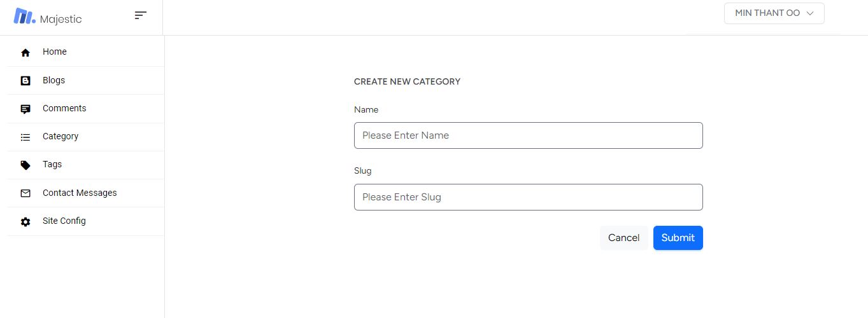Focus the Name input field
The width and height of the screenshot is (868, 318).
click(528, 135)
